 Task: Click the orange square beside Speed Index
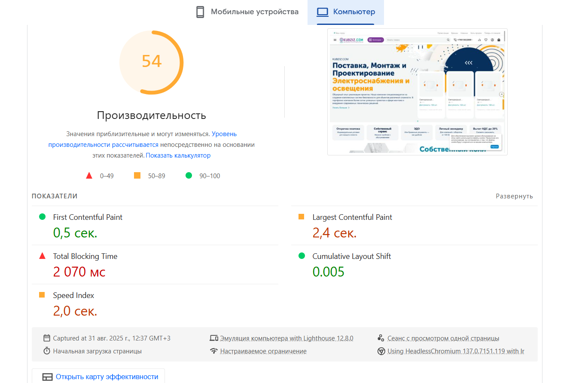(x=42, y=295)
